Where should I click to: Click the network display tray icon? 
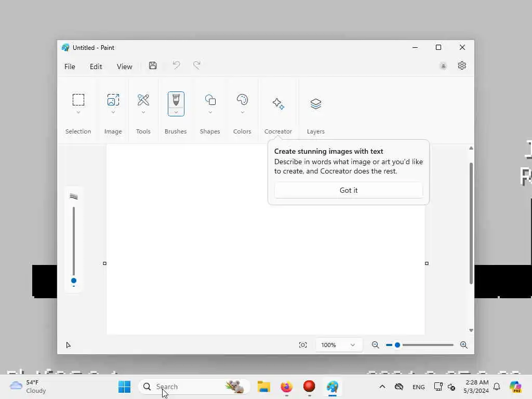point(438,387)
